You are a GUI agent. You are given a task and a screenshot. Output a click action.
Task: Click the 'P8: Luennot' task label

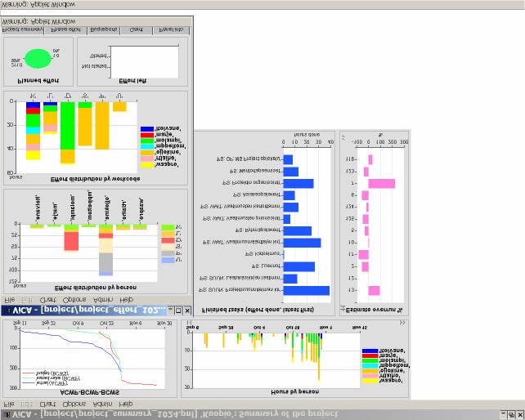tap(266, 266)
